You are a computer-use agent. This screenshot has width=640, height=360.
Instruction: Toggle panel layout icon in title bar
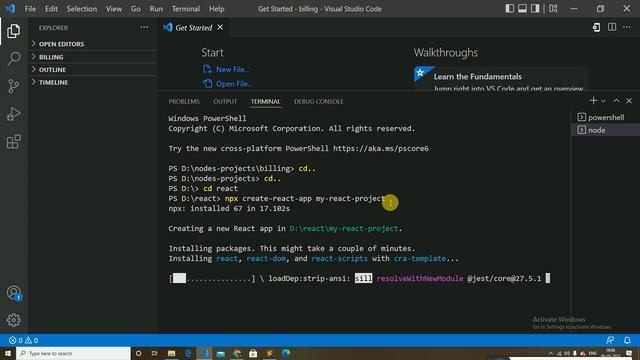[x=522, y=9]
